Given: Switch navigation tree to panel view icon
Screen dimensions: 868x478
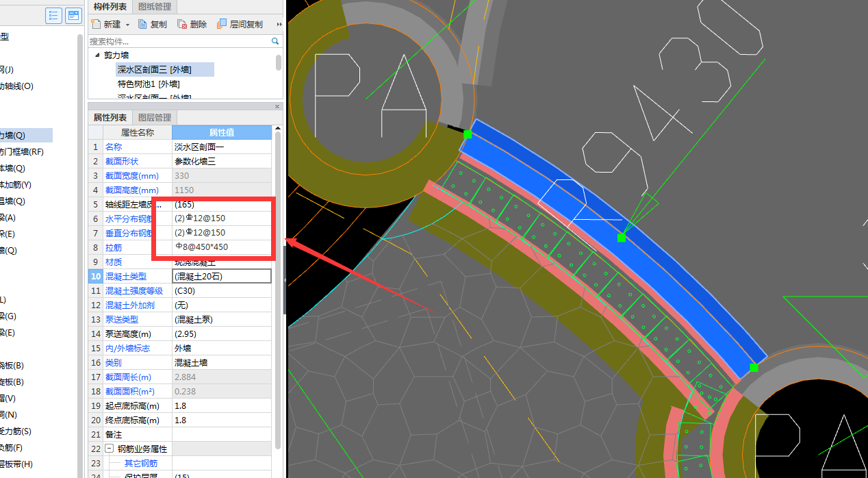Looking at the screenshot, I should point(73,16).
